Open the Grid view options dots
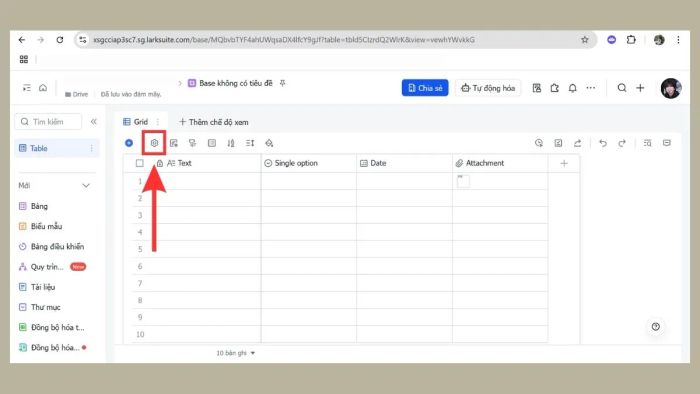The width and height of the screenshot is (700, 394). pos(158,122)
